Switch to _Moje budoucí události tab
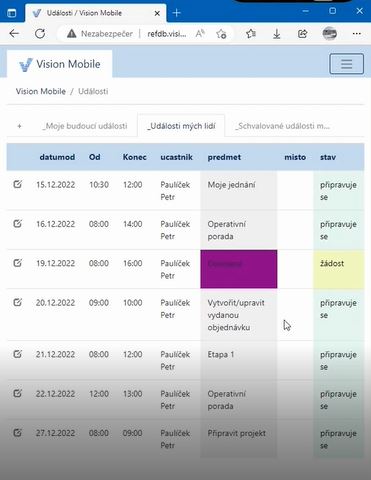The width and height of the screenshot is (371, 480). click(x=85, y=126)
